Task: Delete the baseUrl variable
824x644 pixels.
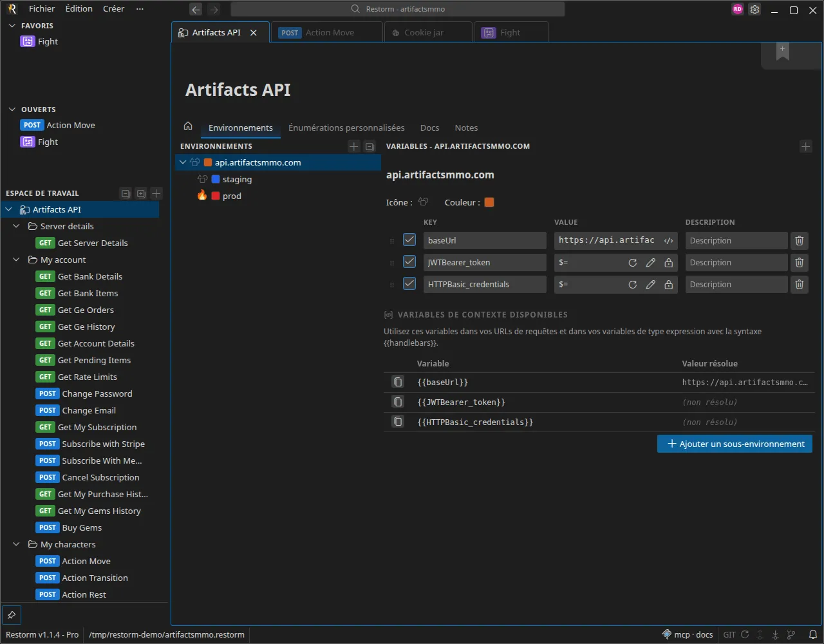Action: coord(800,241)
